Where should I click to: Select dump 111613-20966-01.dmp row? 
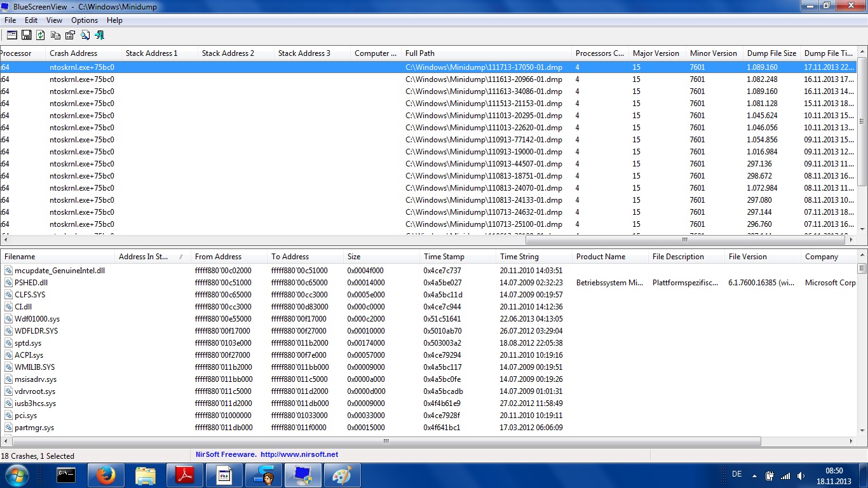428,79
